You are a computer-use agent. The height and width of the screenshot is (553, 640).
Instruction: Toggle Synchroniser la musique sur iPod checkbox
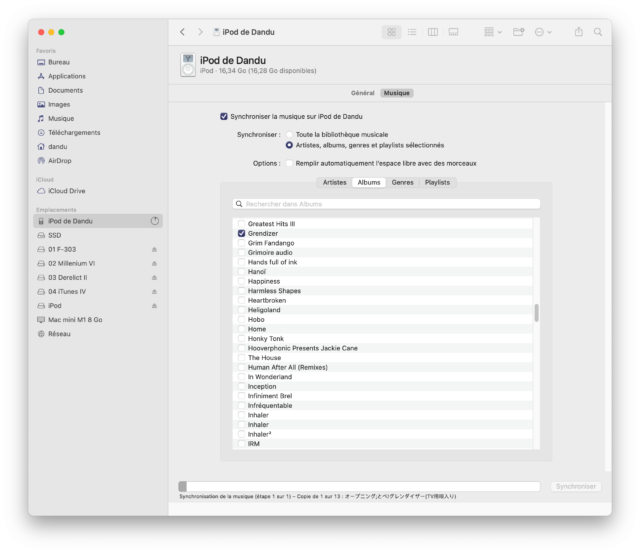pyautogui.click(x=224, y=117)
